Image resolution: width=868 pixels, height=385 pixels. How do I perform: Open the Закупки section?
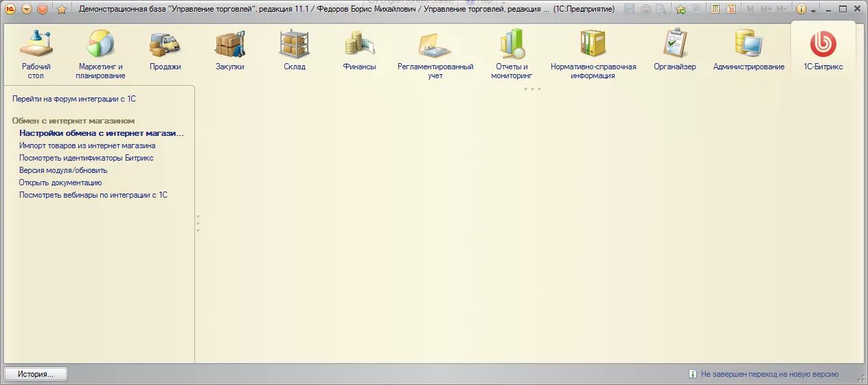pos(229,51)
